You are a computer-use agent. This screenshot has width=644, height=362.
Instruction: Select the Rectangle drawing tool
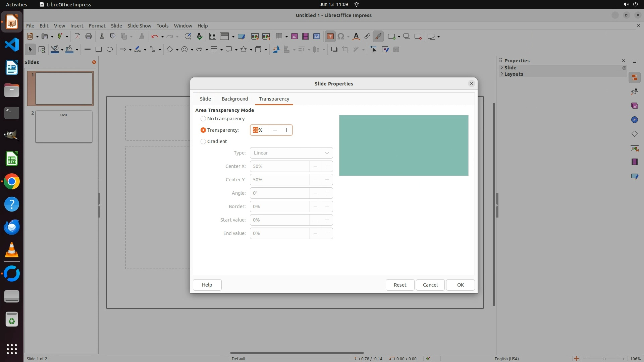(x=99, y=50)
